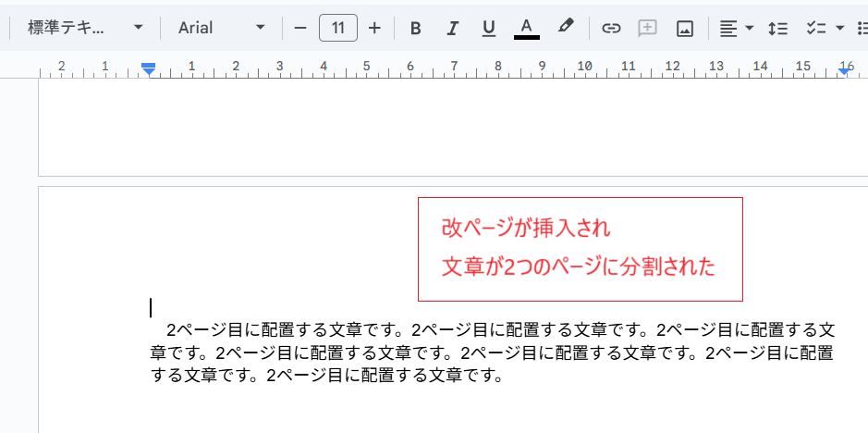Screen dimensions: 868x433
Task: Click the text starting 2ページ目に配置する文章です
Action: [x=492, y=353]
